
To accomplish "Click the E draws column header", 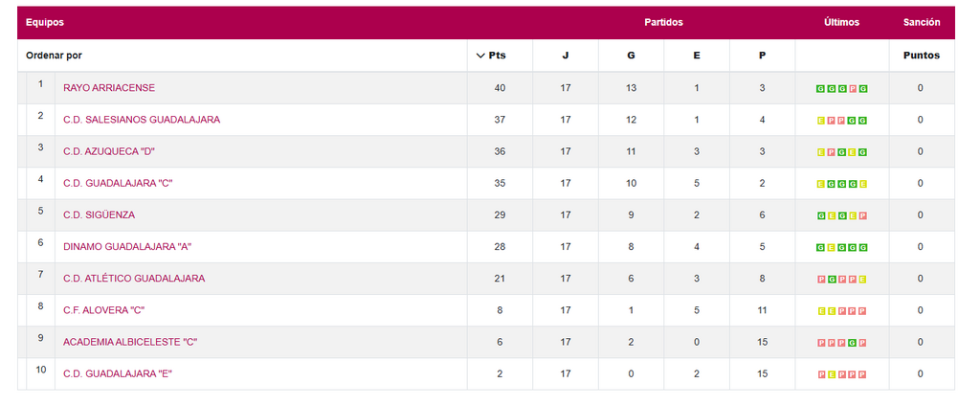I will (697, 56).
